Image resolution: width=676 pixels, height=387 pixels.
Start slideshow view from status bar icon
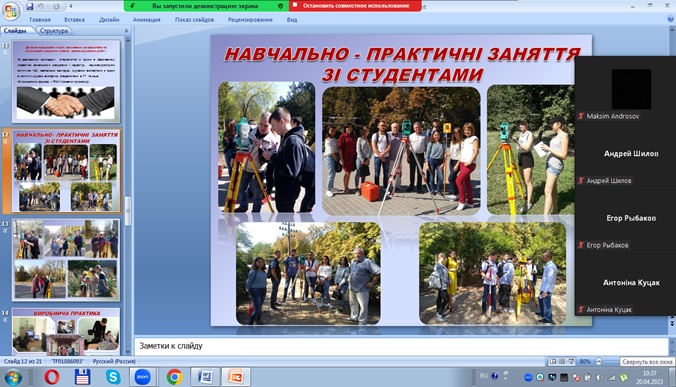click(571, 362)
